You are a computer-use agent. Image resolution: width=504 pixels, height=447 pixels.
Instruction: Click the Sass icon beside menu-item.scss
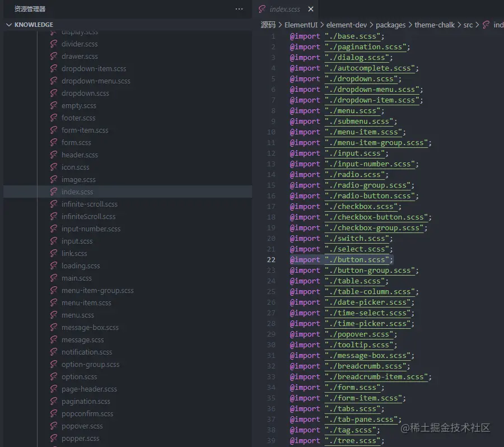click(x=54, y=302)
